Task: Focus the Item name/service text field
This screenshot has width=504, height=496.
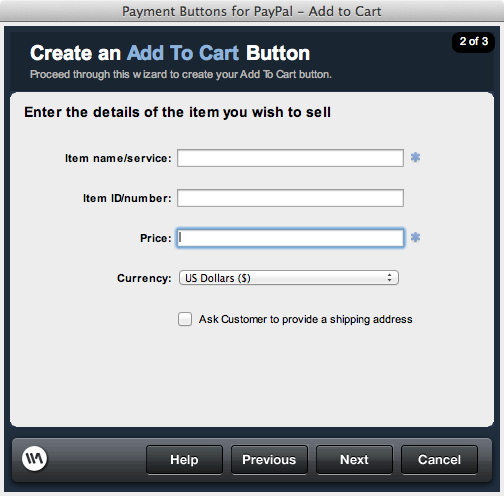Action: click(x=290, y=158)
